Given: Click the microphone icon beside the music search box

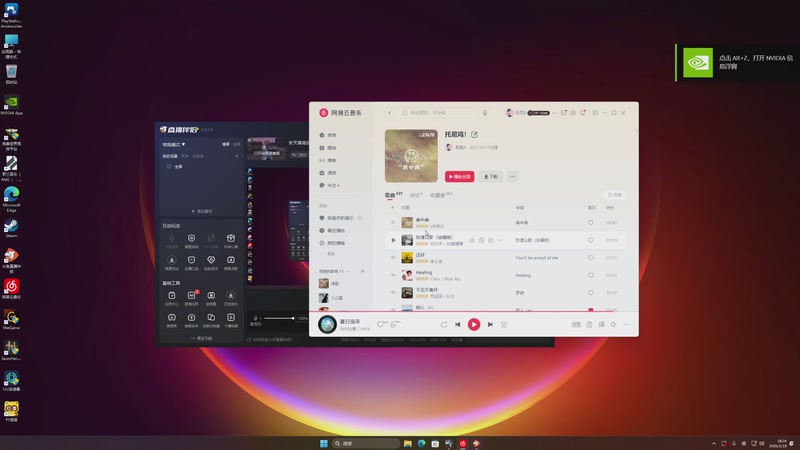Looking at the screenshot, I should pyautogui.click(x=485, y=113).
